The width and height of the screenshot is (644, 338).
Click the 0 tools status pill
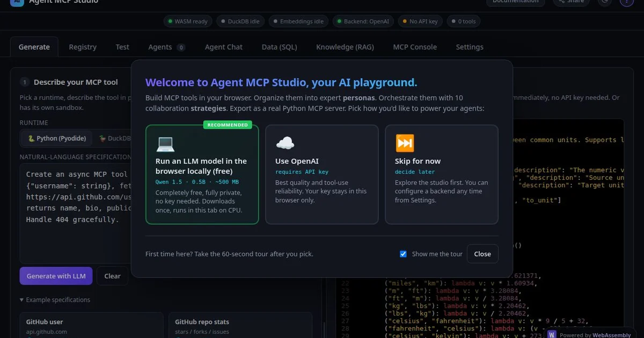464,21
